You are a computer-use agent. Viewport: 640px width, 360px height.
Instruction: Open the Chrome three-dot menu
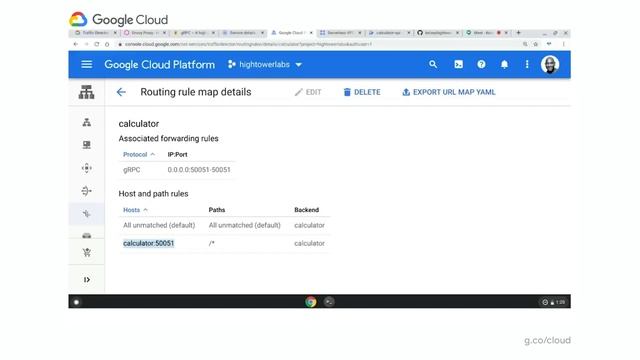pyautogui.click(x=564, y=44)
